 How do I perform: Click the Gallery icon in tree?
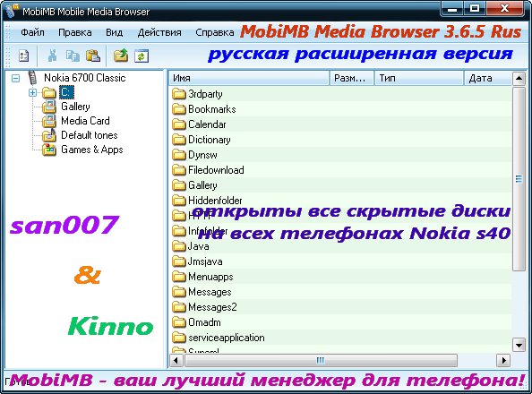point(49,107)
